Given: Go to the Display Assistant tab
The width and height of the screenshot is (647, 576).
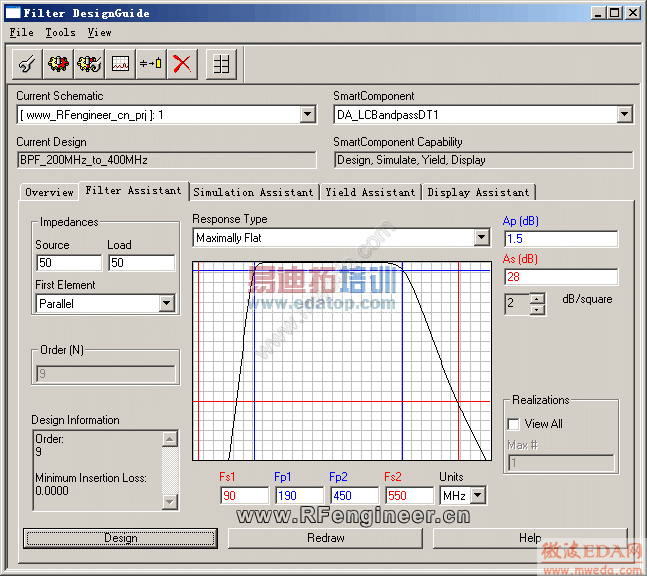Looking at the screenshot, I should tap(478, 192).
